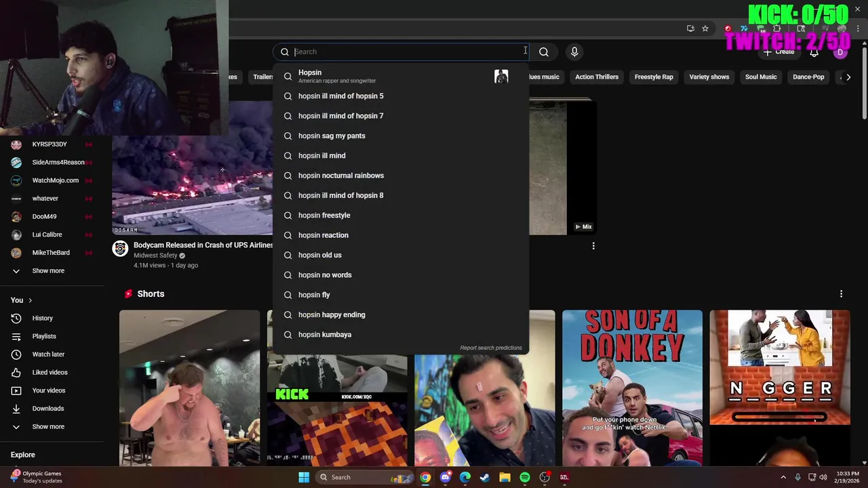This screenshot has width=868, height=488.
Task: Select the Dance-Pop chip
Action: (808, 77)
